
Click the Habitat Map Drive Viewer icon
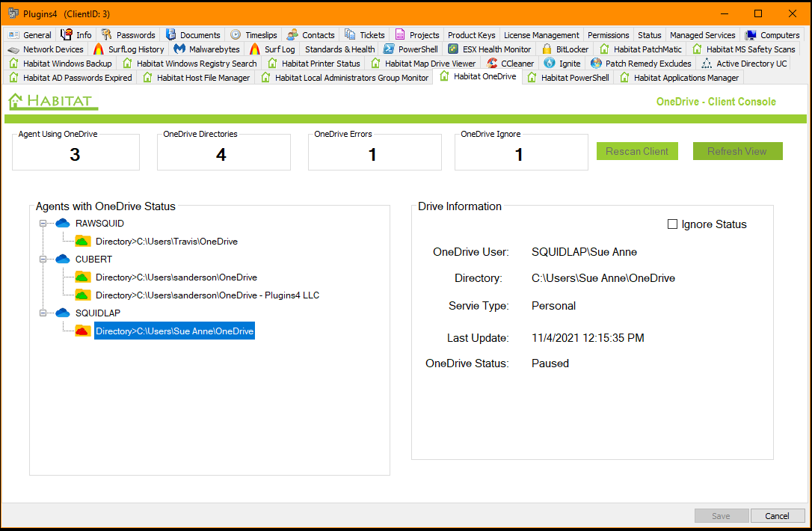point(375,64)
